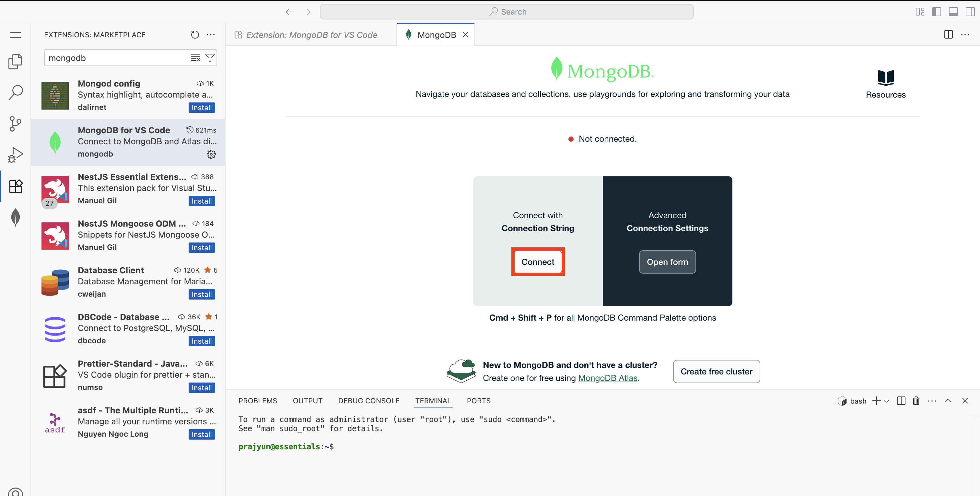Install the Database Client extension
This screenshot has width=980, height=496.
tap(202, 294)
